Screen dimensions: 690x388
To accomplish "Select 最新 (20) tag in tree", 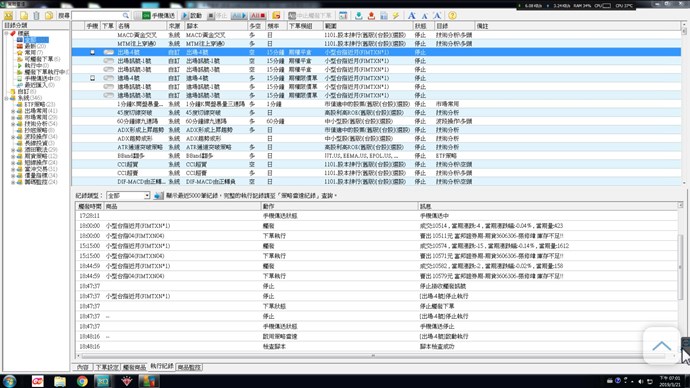I will tap(35, 46).
